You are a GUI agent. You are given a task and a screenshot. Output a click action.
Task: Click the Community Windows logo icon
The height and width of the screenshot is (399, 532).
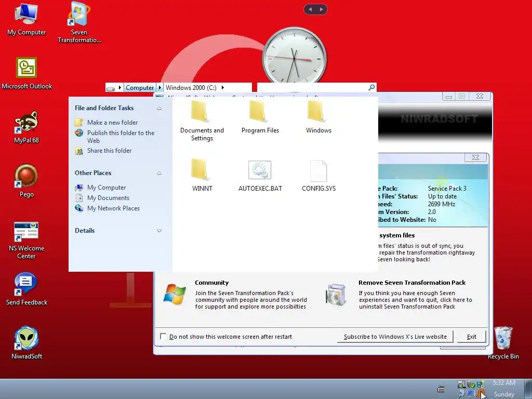coord(175,294)
